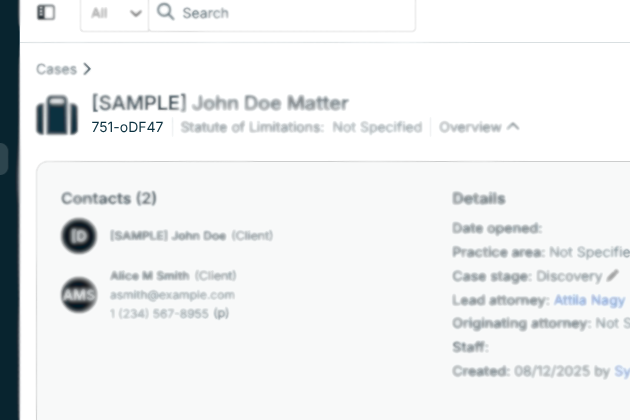Click the Overview chevron arrow
This screenshot has height=420, width=630.
[x=513, y=127]
